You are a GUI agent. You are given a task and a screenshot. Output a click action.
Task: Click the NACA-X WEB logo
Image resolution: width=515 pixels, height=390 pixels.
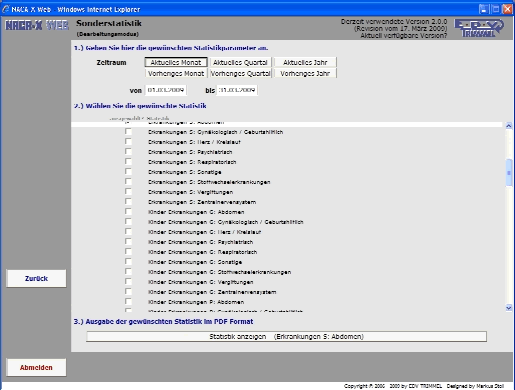(37, 25)
